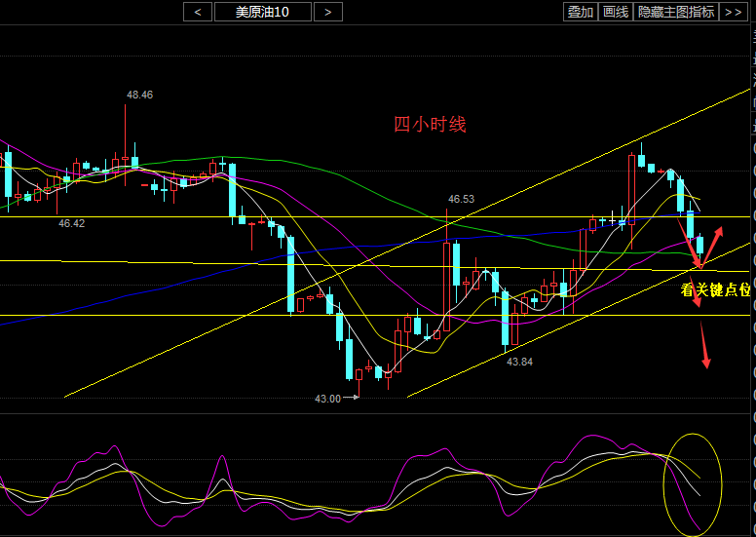Select the 43.84 swing low label
Viewport: 756px width, 537px height.
pyautogui.click(x=520, y=362)
